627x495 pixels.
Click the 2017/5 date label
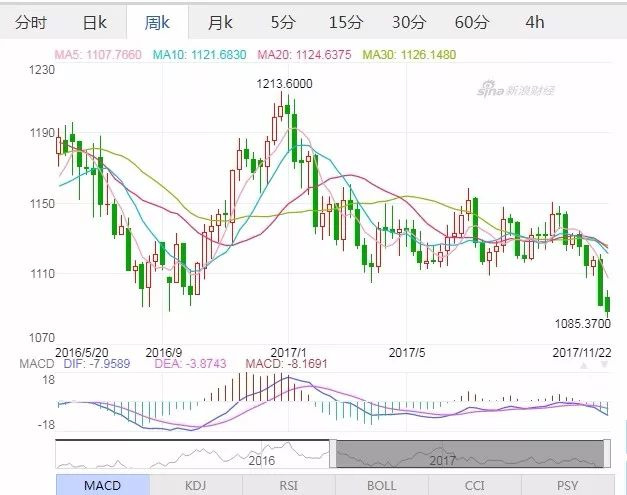tap(407, 352)
